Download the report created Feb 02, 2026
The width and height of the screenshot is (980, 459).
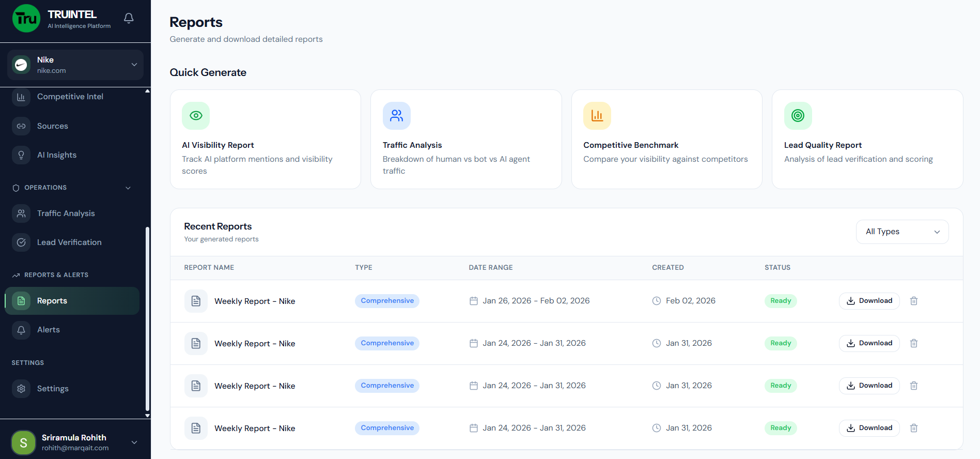click(869, 301)
